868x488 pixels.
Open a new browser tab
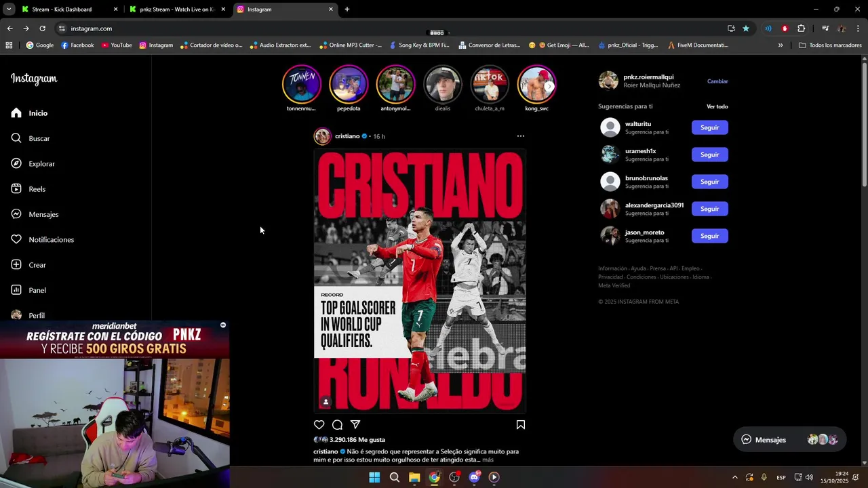(347, 9)
